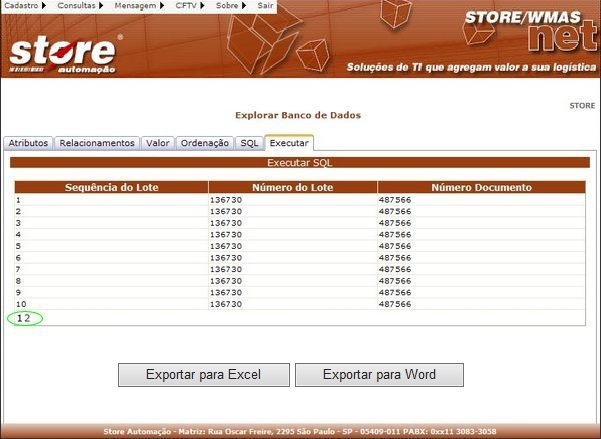Click the Executar tab

[289, 143]
